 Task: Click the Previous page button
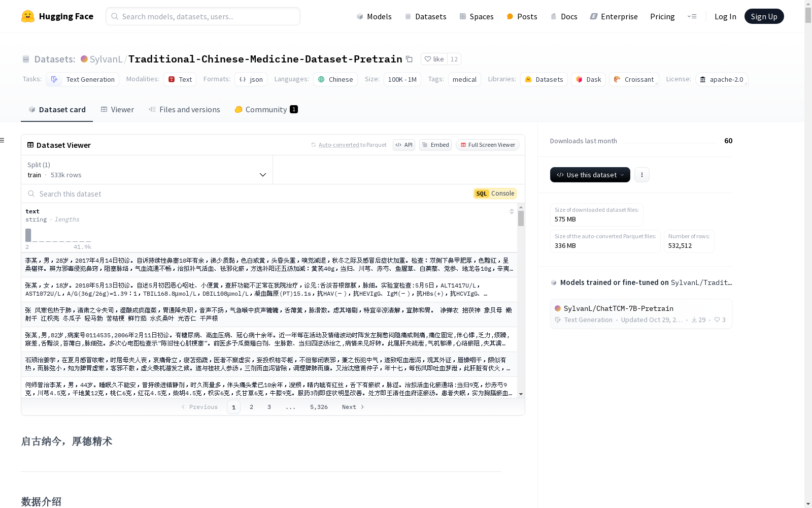(199, 407)
